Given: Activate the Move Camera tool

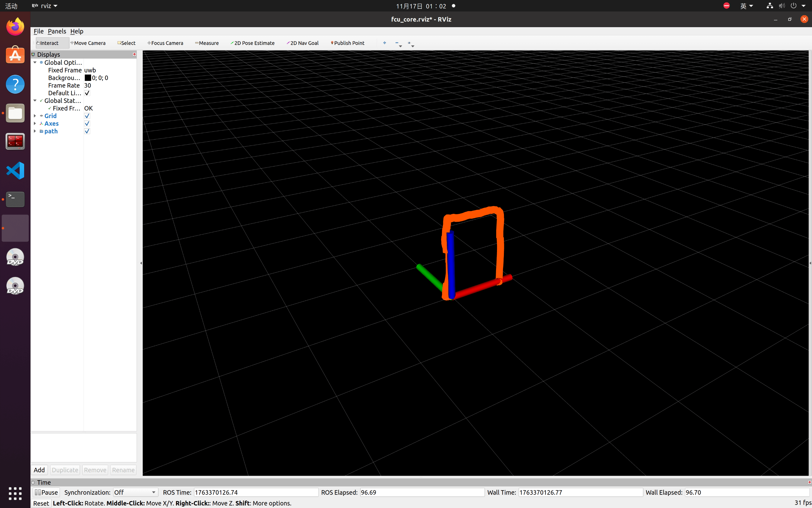Looking at the screenshot, I should tap(88, 43).
